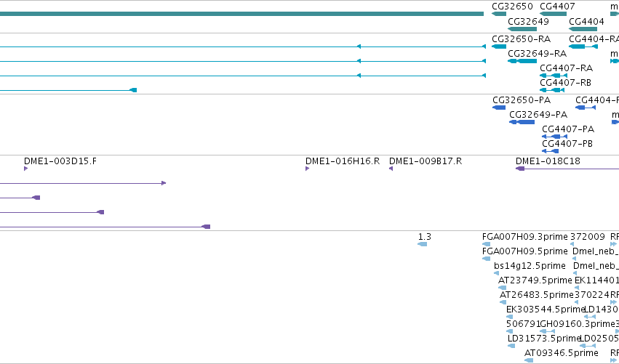Open the 506791 EST feature
Image resolution: width=619 pixels, height=364 pixels.
[x=509, y=331]
